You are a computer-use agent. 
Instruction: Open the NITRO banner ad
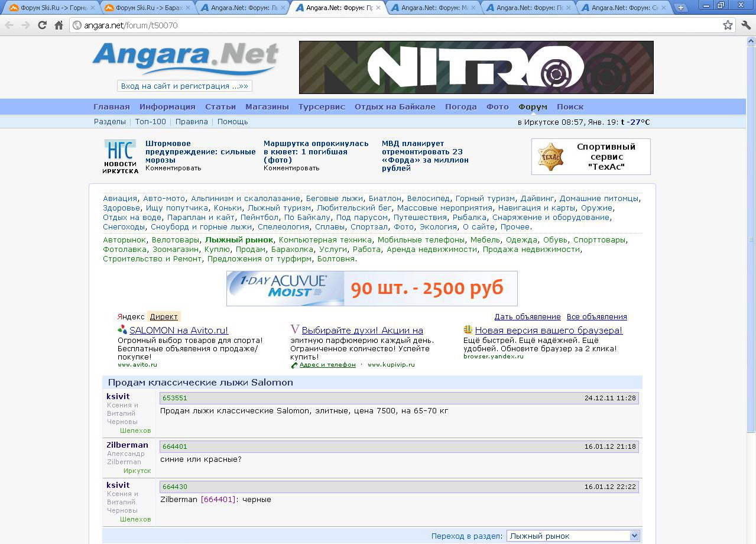[x=476, y=67]
